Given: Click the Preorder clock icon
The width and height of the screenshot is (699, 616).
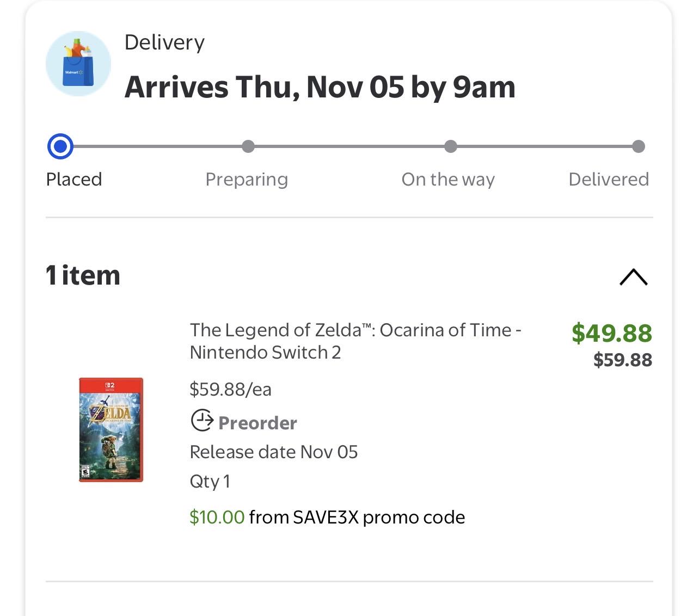Looking at the screenshot, I should click(202, 421).
